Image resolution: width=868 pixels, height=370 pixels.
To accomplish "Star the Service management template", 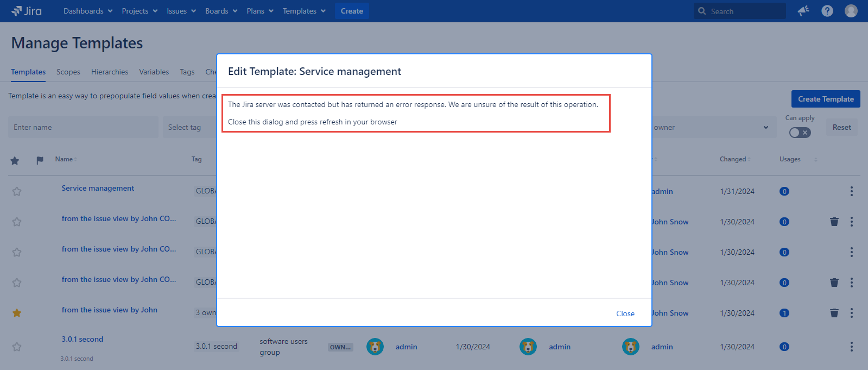I will click(x=17, y=191).
